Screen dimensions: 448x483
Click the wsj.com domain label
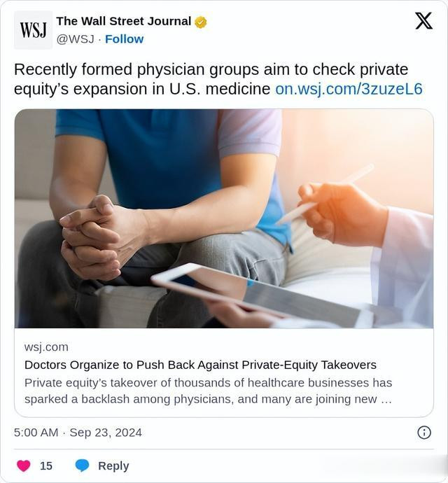coord(46,346)
